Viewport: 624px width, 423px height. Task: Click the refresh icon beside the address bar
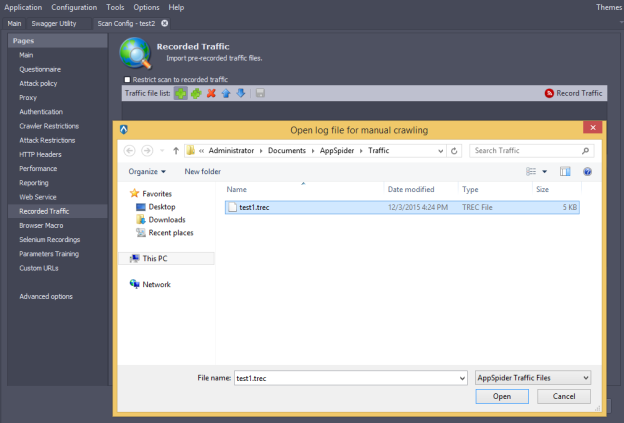455,150
